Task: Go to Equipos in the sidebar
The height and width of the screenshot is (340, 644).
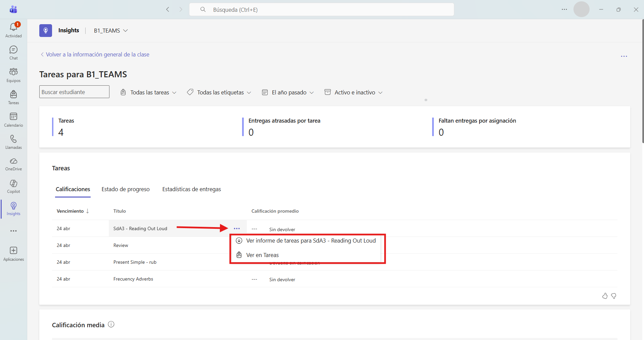Action: pos(13,75)
